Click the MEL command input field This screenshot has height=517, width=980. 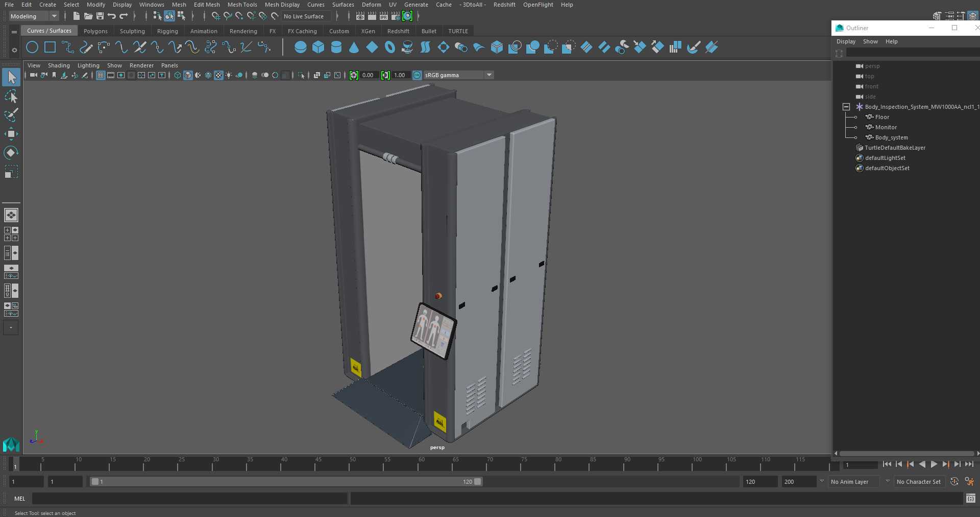pyautogui.click(x=189, y=499)
